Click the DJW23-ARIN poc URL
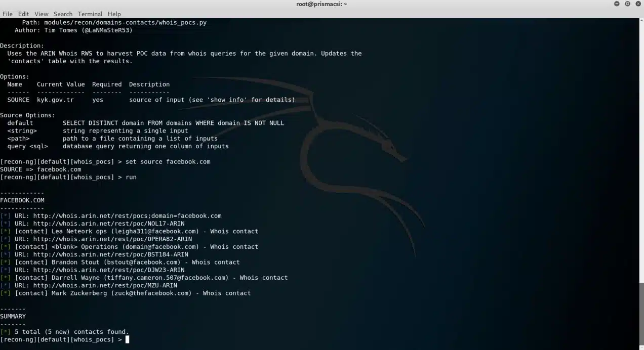Viewport: 644px width, 350px height. click(109, 270)
